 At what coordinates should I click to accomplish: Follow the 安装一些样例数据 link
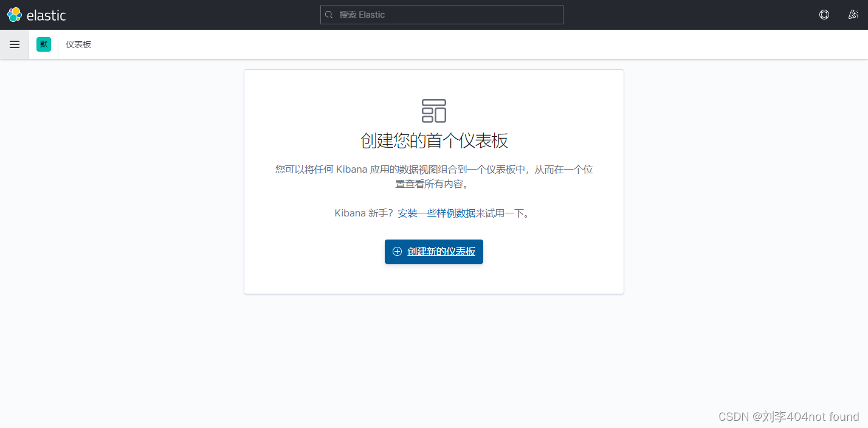[436, 213]
